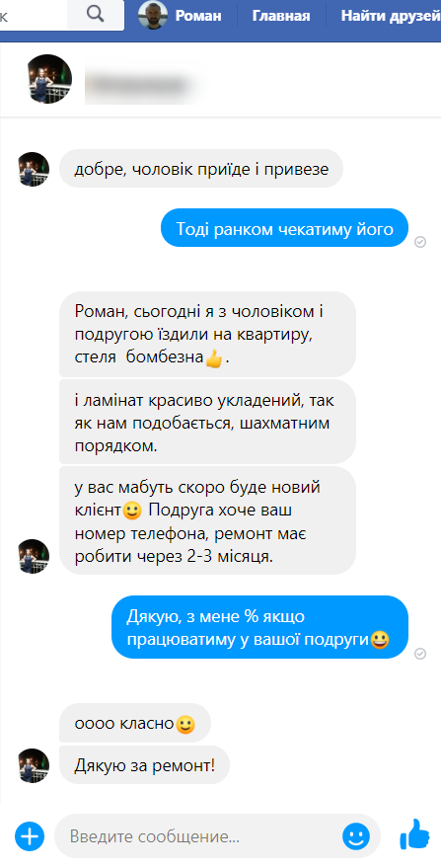Click the оооо класно message bubble
Image resolution: width=441 pixels, height=868 pixels.
click(x=135, y=723)
